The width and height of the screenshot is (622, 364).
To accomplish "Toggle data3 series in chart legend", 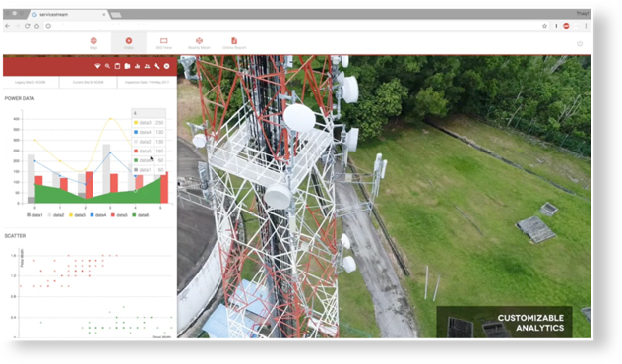I will click(77, 215).
